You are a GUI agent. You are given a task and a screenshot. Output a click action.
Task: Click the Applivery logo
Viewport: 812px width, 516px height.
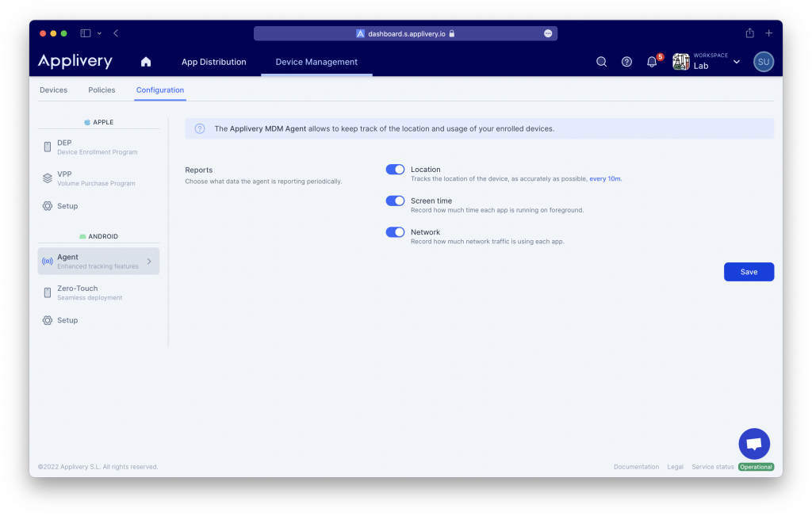point(75,61)
